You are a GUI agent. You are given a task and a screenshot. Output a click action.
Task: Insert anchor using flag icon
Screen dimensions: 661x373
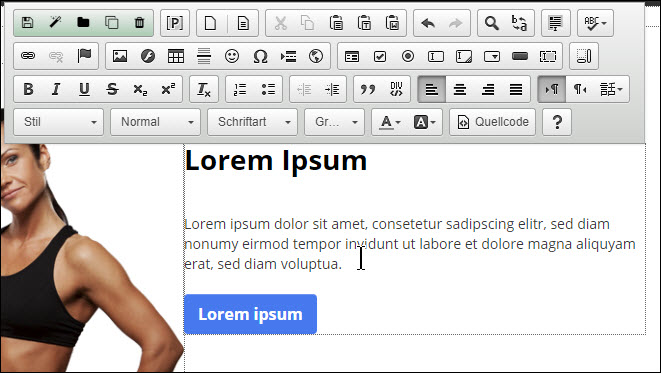(x=84, y=56)
